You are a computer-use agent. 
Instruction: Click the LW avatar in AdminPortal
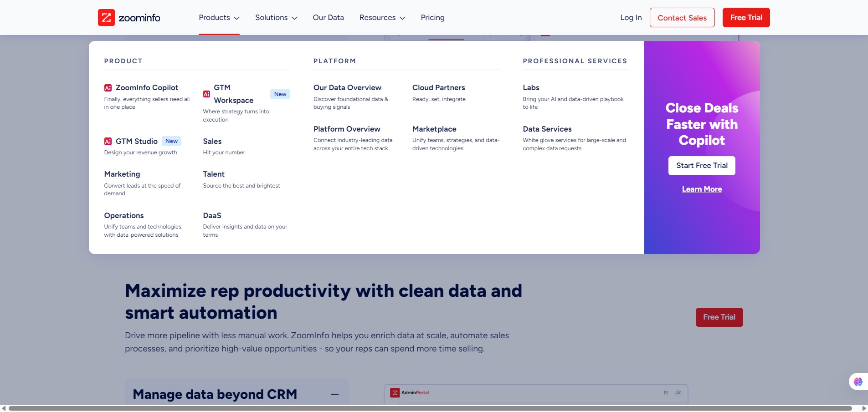(x=678, y=392)
